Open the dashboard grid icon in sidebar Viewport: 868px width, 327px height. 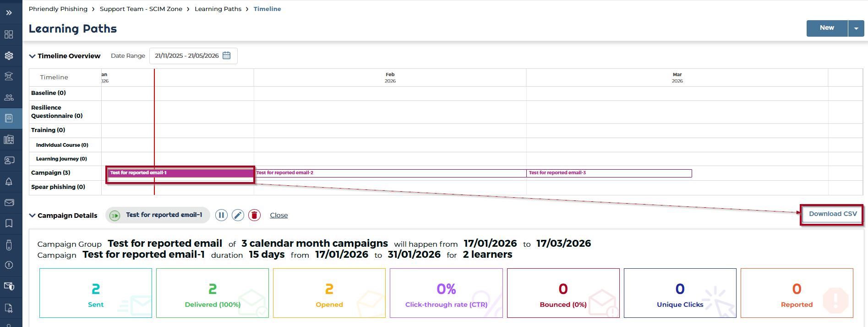pos(9,34)
